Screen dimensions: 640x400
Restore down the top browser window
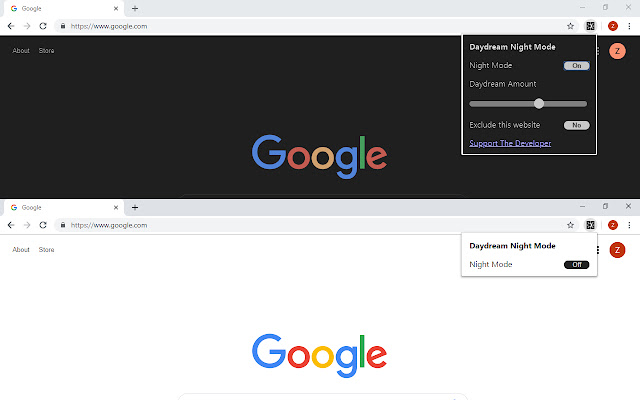[605, 7]
